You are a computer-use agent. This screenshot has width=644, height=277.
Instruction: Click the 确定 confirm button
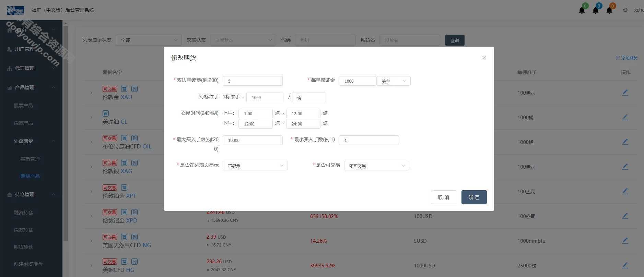tap(474, 197)
